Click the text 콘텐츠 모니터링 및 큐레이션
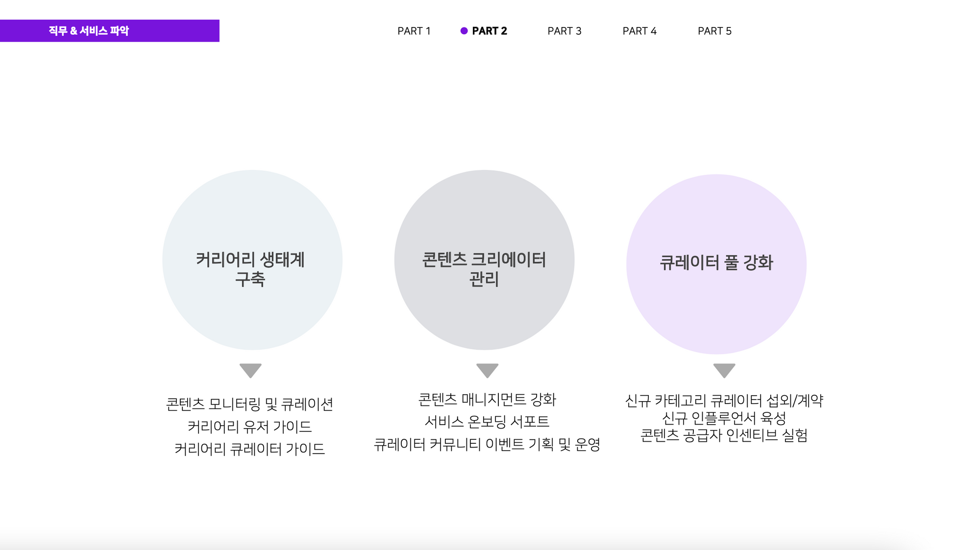 (x=250, y=405)
